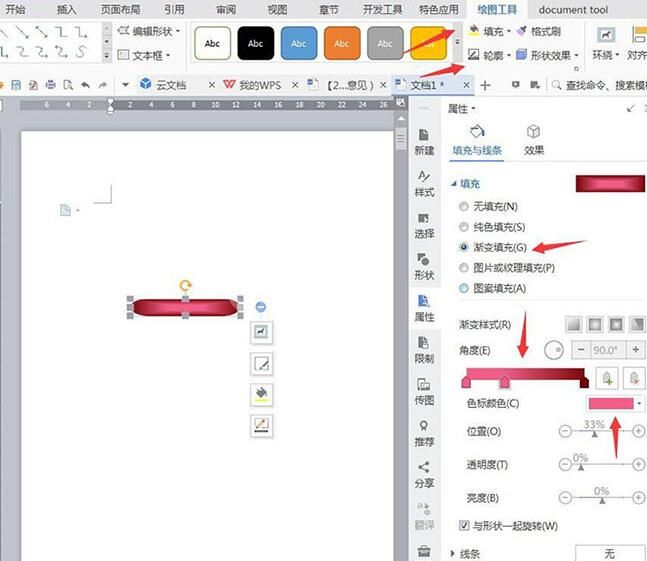Click the 角度 90.0° value field
Image resolution: width=647 pixels, height=561 pixels.
(609, 350)
